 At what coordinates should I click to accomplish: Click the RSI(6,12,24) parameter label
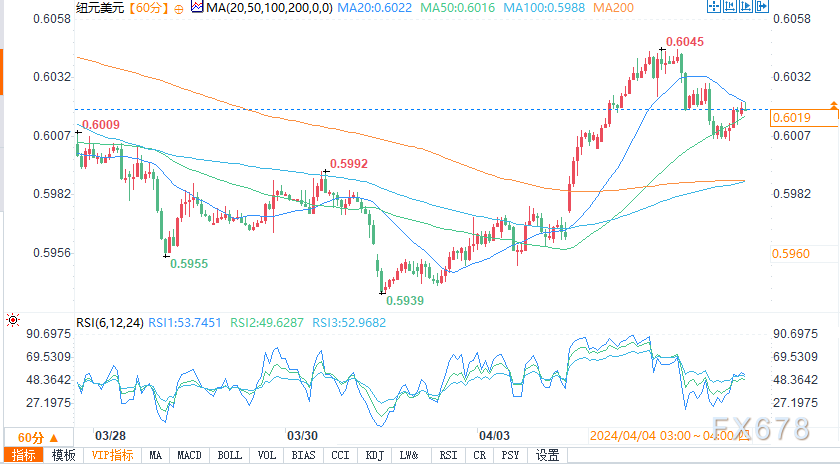[x=110, y=323]
